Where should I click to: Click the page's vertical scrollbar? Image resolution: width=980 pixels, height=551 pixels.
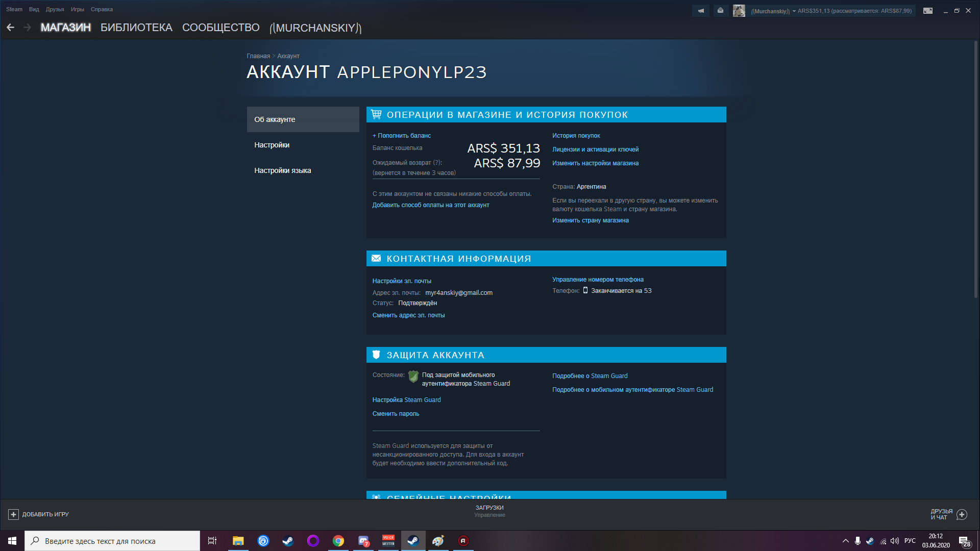click(x=976, y=168)
